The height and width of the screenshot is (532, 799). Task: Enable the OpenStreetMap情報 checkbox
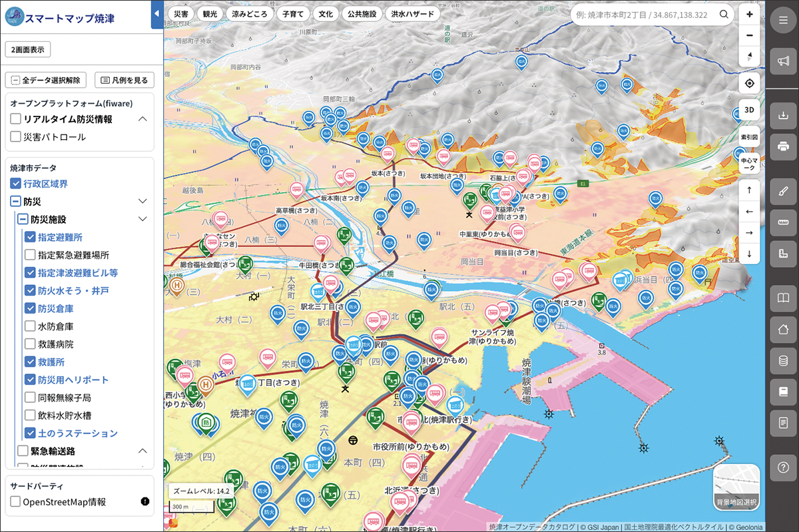coord(15,502)
